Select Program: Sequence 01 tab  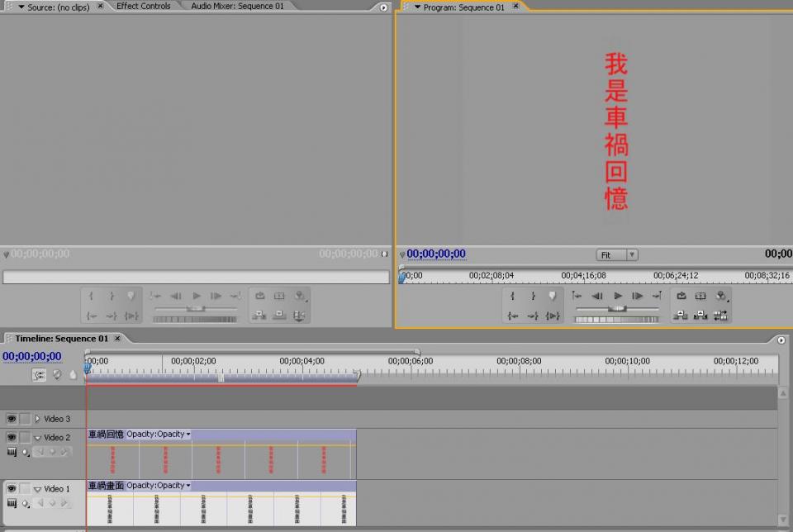click(463, 7)
